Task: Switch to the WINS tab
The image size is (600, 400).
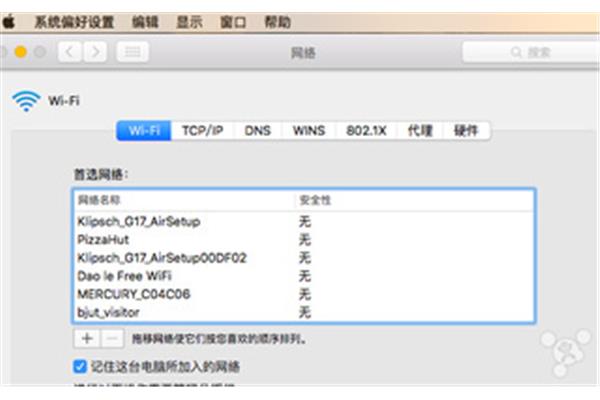Action: pos(309,131)
